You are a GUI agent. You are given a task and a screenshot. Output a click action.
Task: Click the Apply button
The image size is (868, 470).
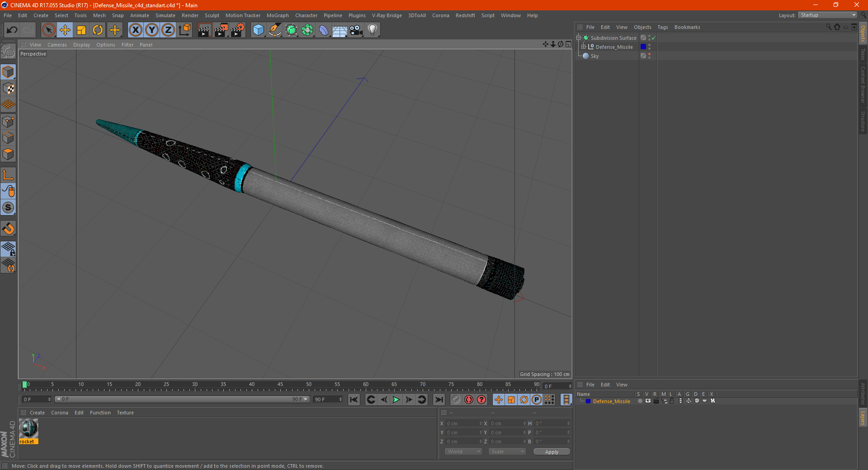(552, 452)
